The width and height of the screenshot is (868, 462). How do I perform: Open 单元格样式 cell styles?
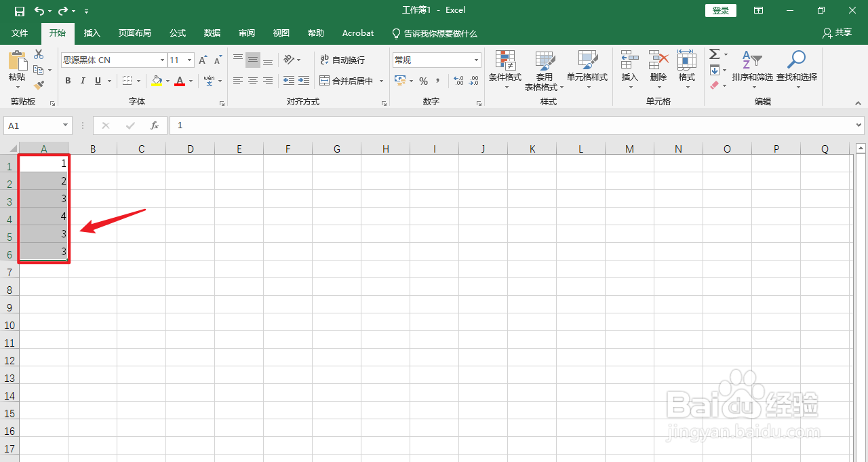(587, 71)
